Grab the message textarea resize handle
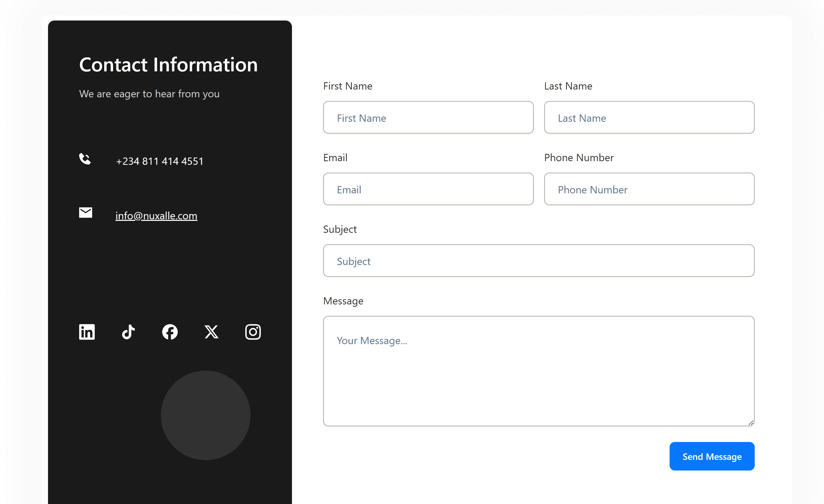This screenshot has height=504, width=824. click(x=751, y=423)
